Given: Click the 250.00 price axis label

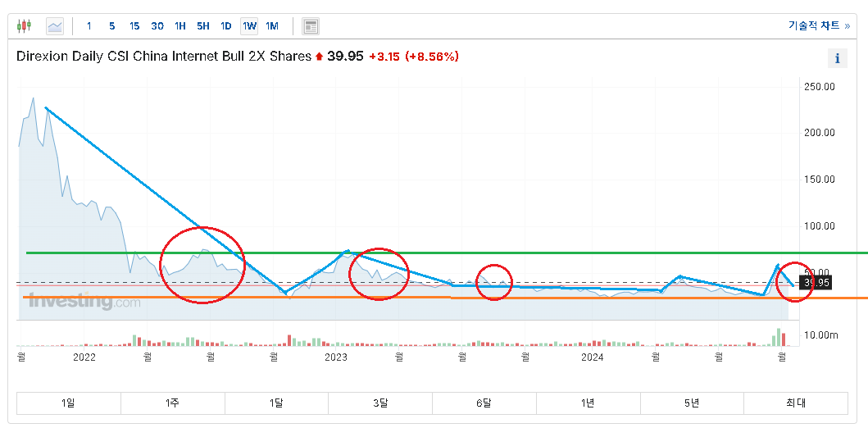Looking at the screenshot, I should click(820, 87).
